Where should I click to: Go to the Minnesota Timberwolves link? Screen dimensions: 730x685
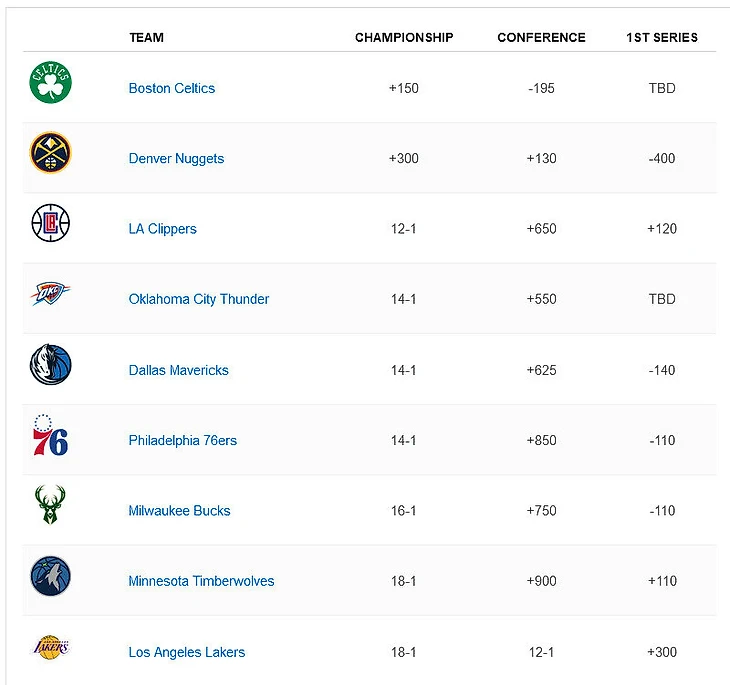[x=201, y=581]
